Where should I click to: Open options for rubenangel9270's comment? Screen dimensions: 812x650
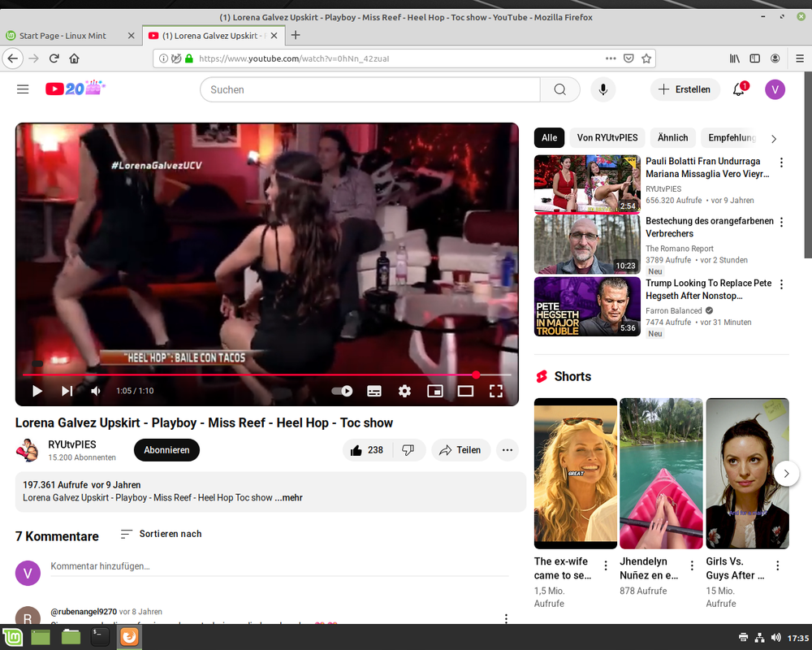point(506,617)
